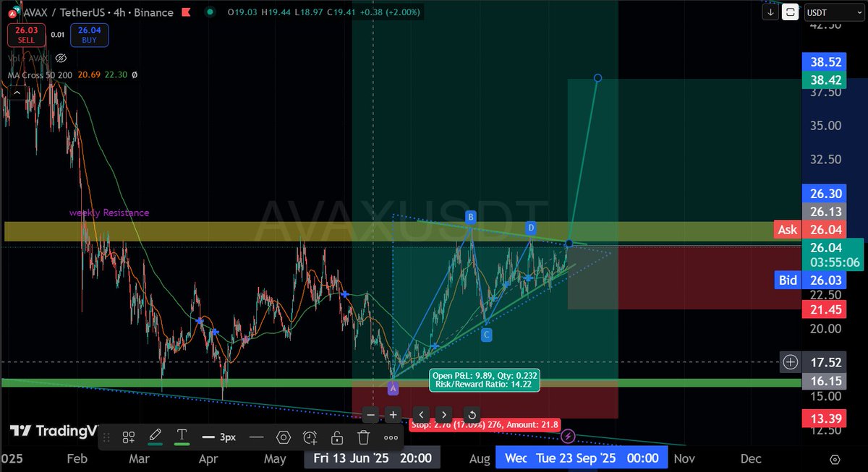Click the Tue 23 Sep '25 date label
The width and height of the screenshot is (868, 472).
[x=597, y=458]
